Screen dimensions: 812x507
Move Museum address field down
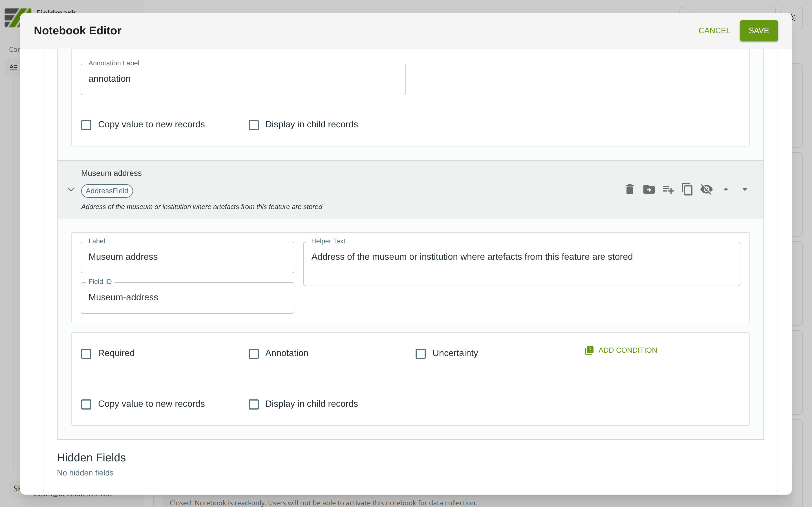(745, 190)
